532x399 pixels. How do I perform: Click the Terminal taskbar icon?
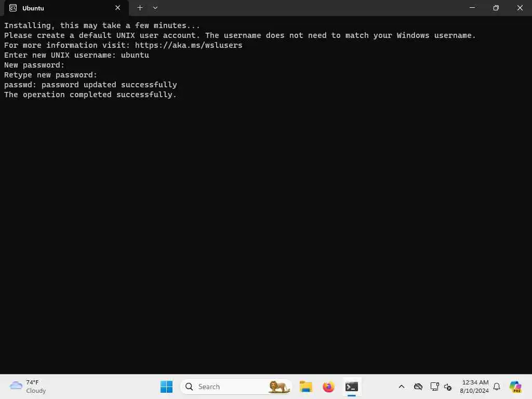[352, 387]
